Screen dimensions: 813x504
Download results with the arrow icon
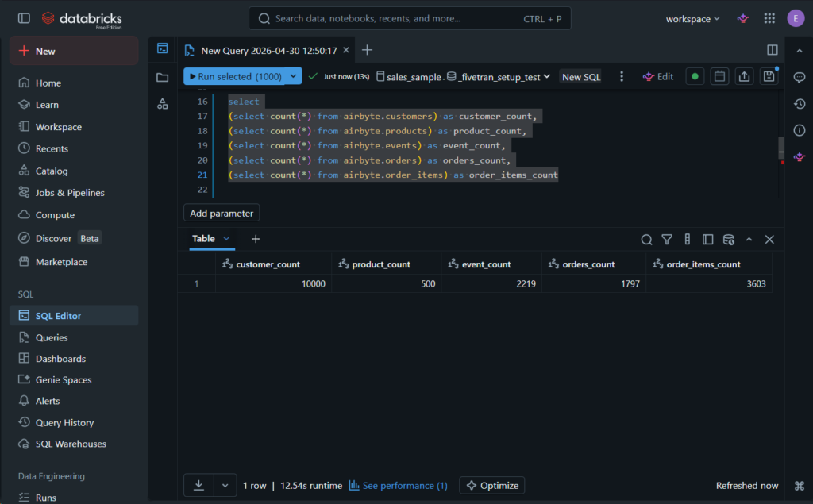[x=198, y=485]
